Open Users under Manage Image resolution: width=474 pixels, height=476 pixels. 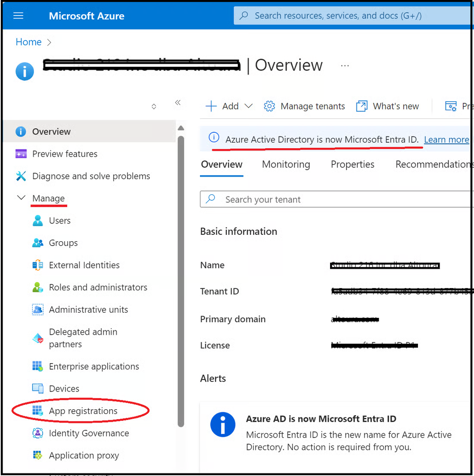[60, 221]
